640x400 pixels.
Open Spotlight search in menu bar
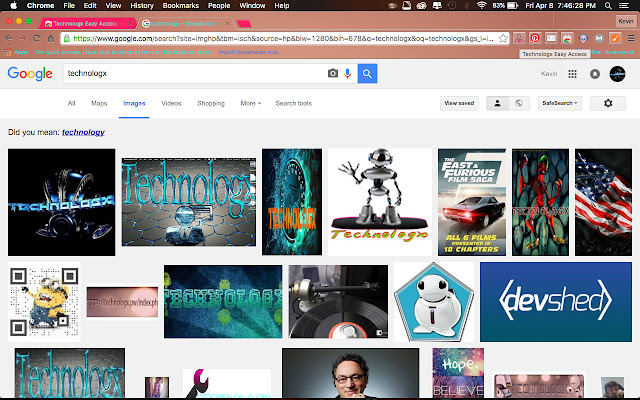click(608, 5)
